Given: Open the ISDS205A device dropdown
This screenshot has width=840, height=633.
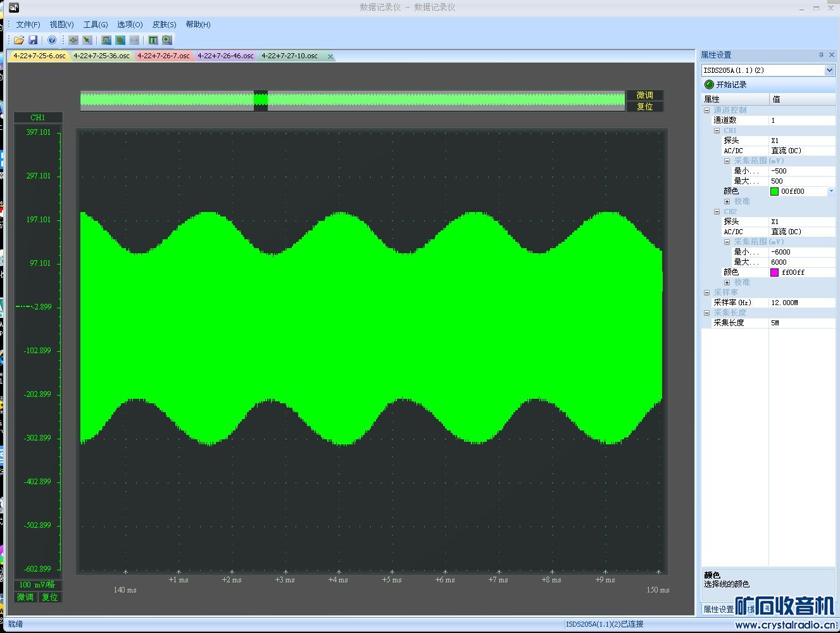Looking at the screenshot, I should click(x=829, y=70).
